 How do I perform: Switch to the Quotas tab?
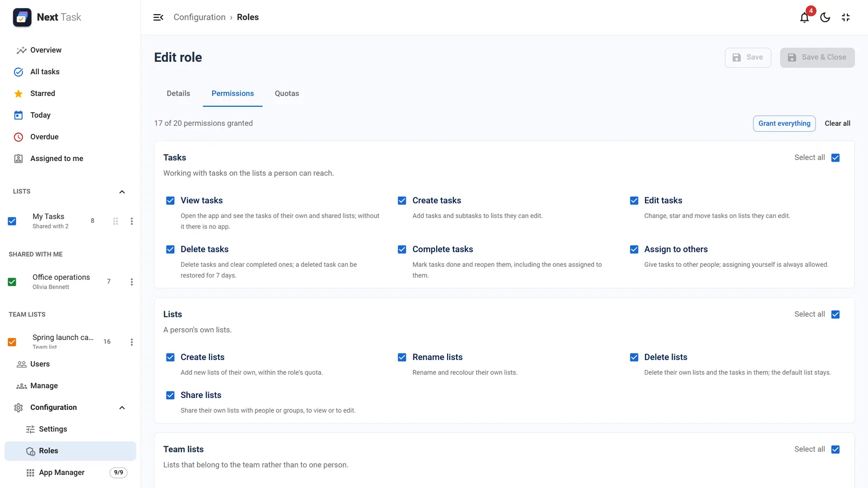point(287,93)
